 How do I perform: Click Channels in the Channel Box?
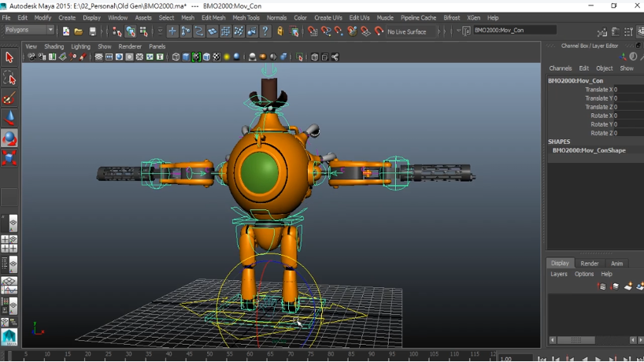pyautogui.click(x=561, y=68)
